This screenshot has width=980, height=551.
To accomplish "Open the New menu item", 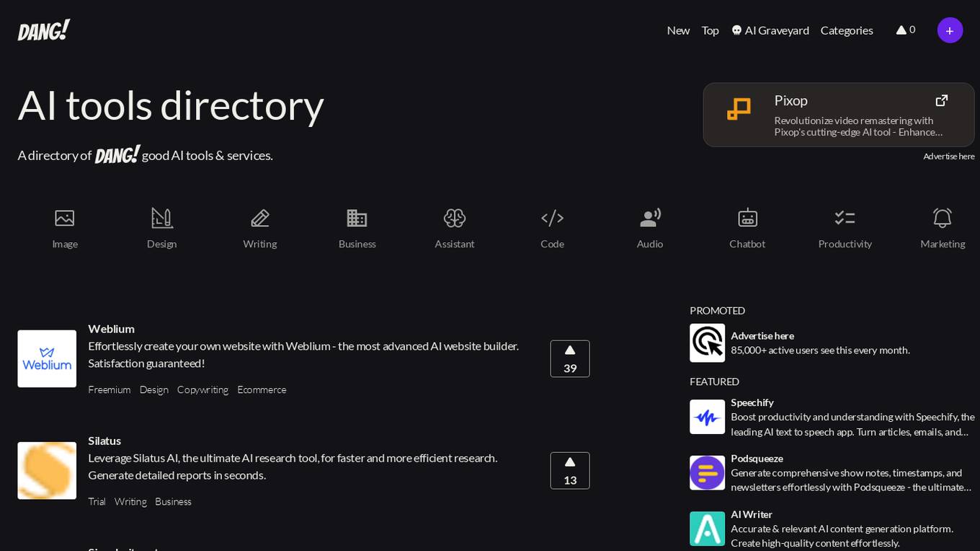I will tap(678, 30).
